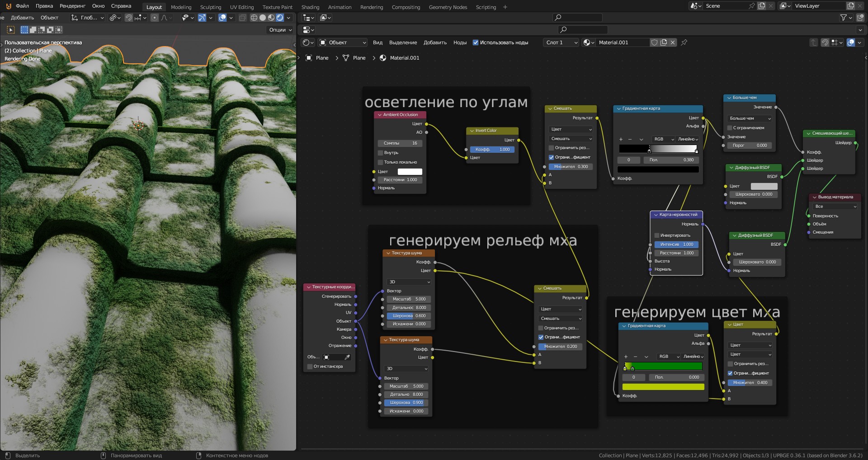Click the fake user shield icon
Viewport: 868px width, 460px height.
click(x=654, y=42)
